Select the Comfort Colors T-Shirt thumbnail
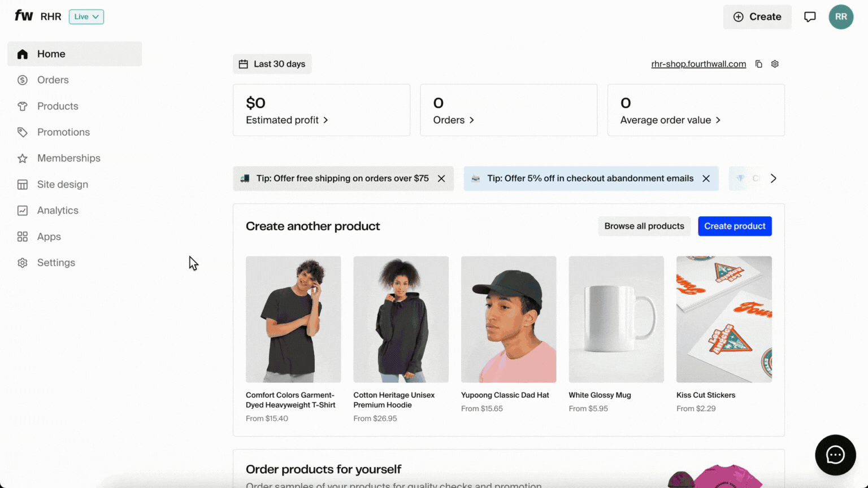Screen dimensions: 868x488 pyautogui.click(x=293, y=319)
